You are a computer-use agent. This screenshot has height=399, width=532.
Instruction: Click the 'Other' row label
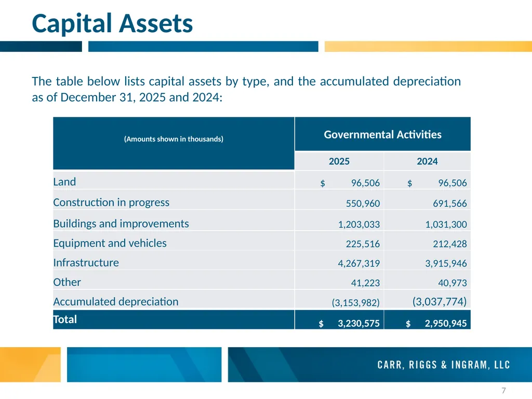[x=67, y=282]
